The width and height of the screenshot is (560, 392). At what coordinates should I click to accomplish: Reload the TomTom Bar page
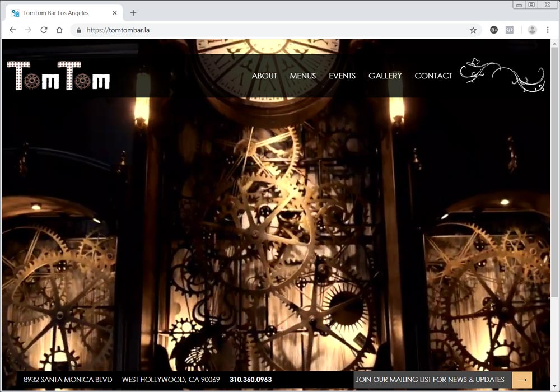tap(44, 30)
